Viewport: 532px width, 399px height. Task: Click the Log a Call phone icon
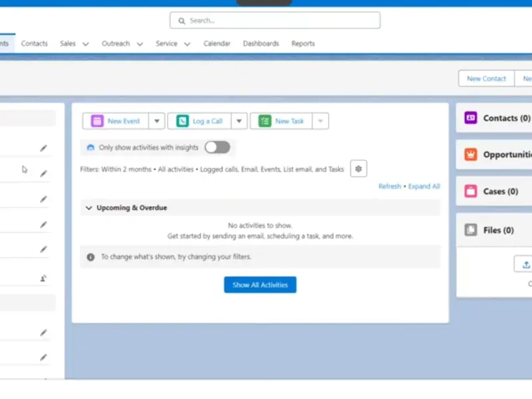point(182,121)
